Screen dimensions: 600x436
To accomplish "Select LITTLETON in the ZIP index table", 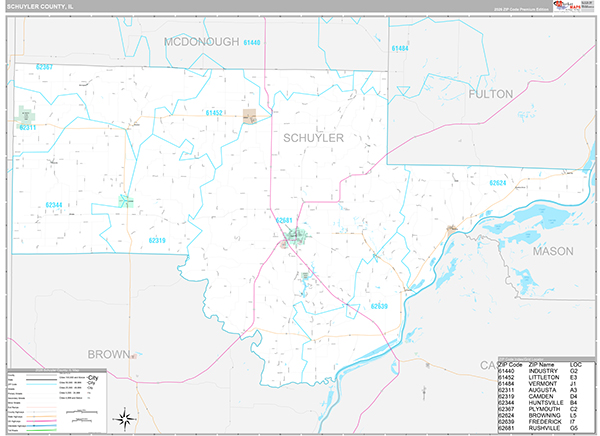I will pos(544,377).
